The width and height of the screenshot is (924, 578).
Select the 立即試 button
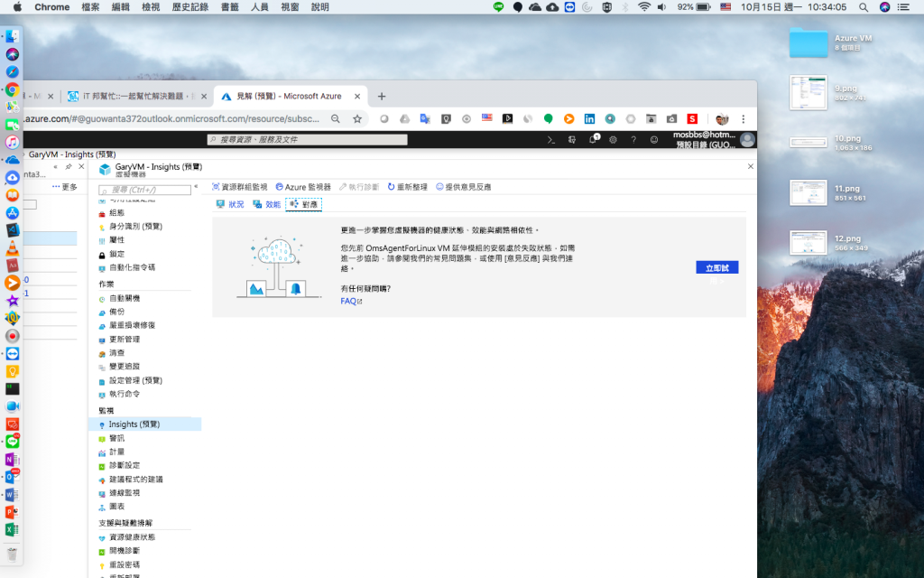coord(717,267)
